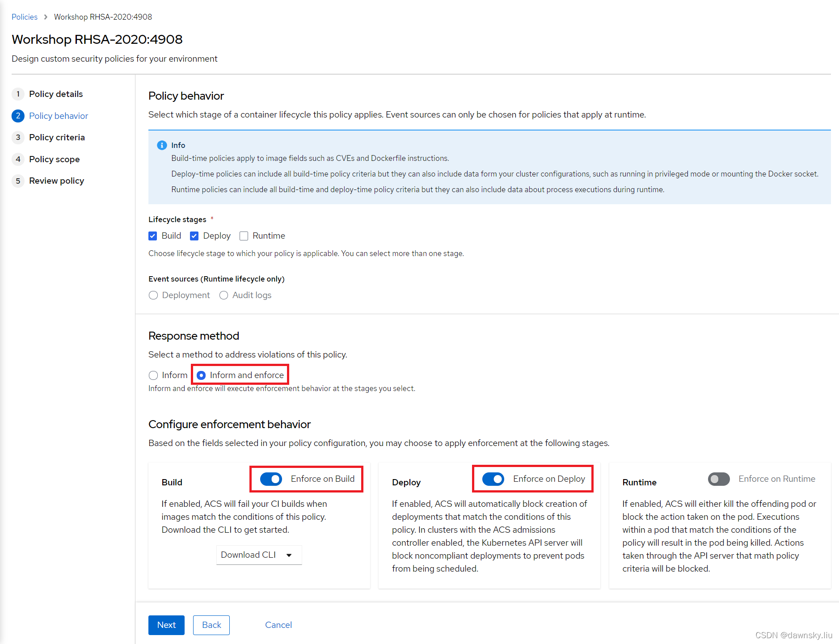Click the number 4 step badge
Screen dimensions: 839x644
[18, 159]
